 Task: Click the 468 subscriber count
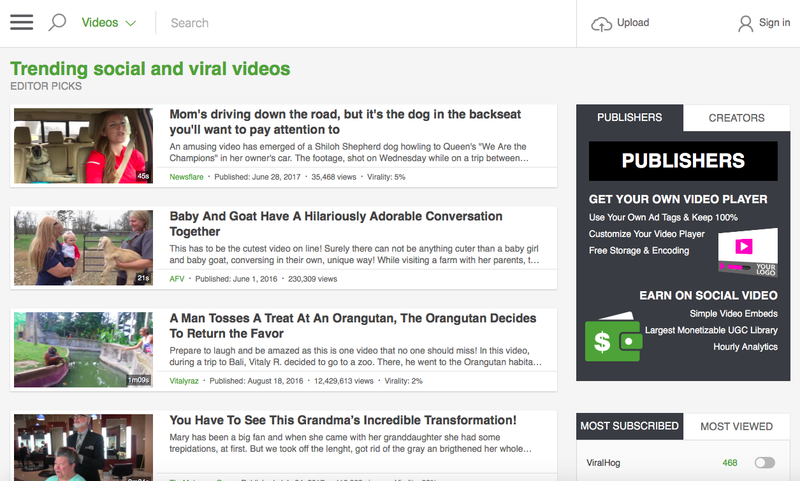[x=730, y=463]
